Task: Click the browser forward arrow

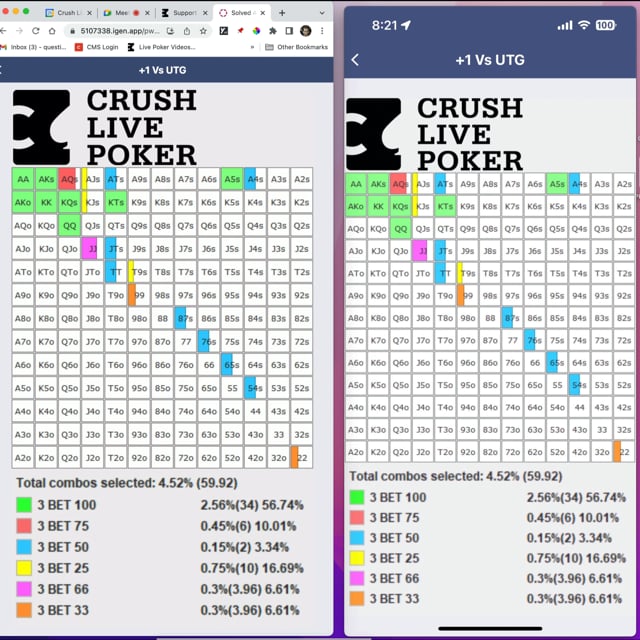Action: click(19, 31)
